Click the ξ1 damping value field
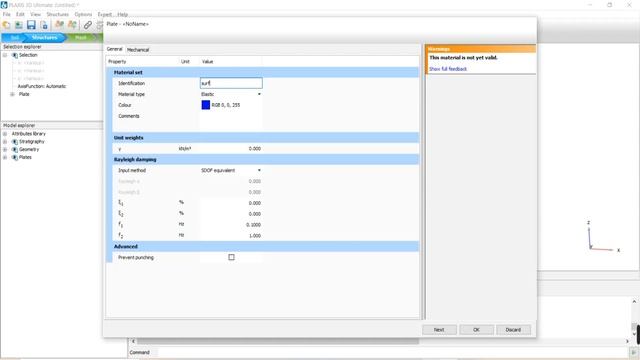640x360 pixels. [231, 203]
